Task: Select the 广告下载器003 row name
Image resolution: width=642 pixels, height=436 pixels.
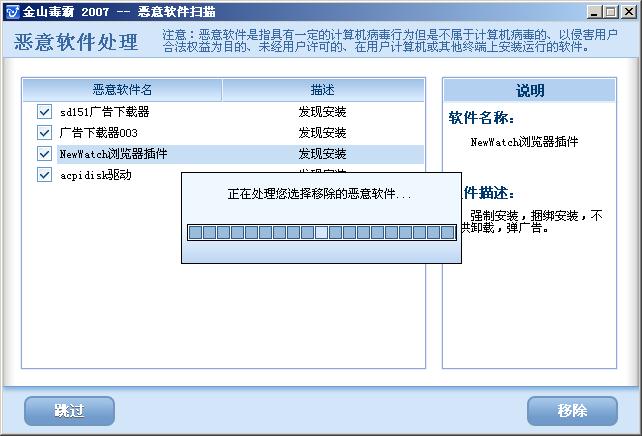Action: click(x=98, y=133)
